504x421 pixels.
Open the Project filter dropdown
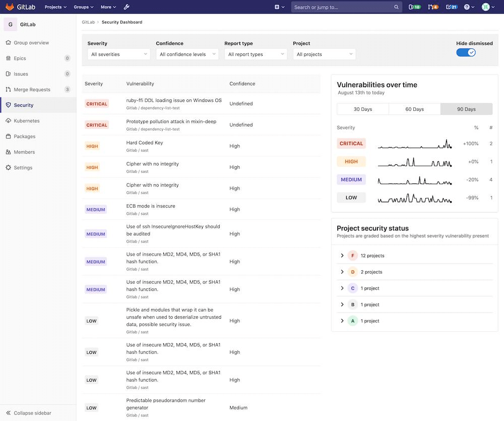[x=324, y=54]
